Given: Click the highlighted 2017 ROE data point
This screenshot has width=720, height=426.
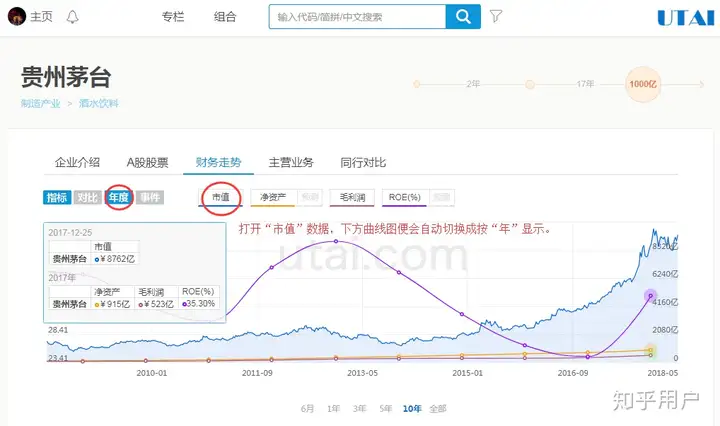Looking at the screenshot, I should (x=651, y=296).
